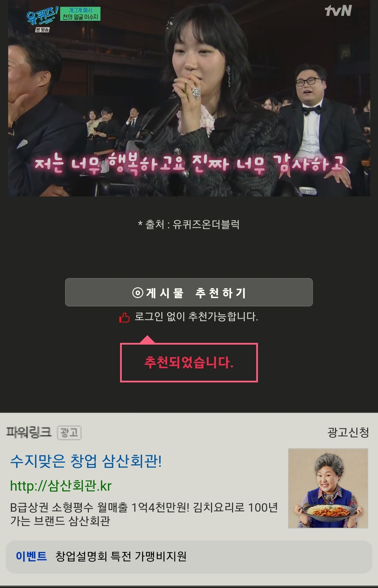Viewport: 378px width, 588px height.
Task: Click the 이벤트 label
Action: coord(31,556)
